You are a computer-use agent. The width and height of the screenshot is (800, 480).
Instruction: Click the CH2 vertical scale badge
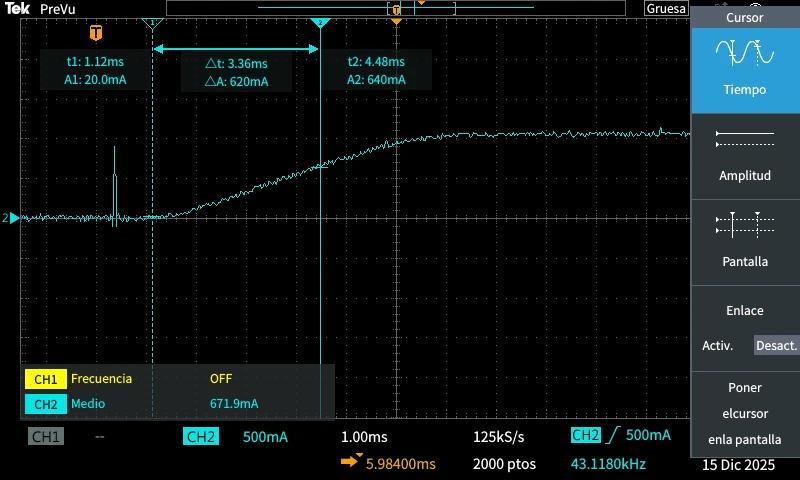pos(201,437)
